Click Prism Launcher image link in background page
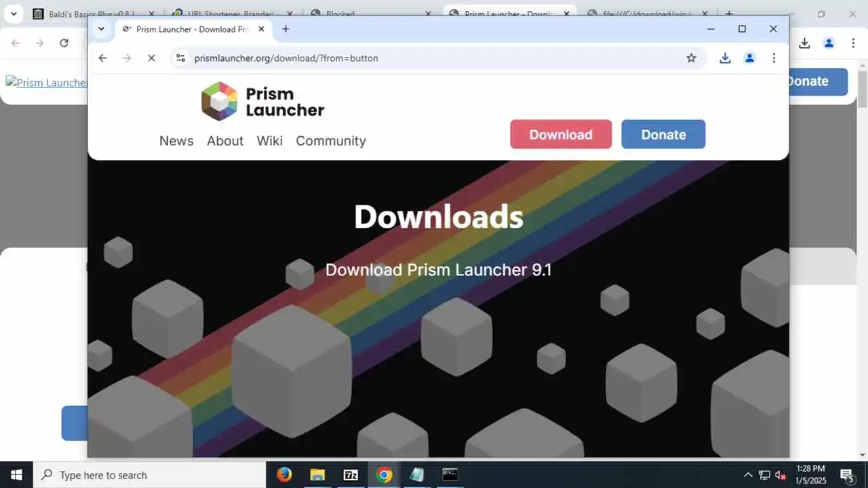Viewport: 868px width, 488px height. [46, 83]
